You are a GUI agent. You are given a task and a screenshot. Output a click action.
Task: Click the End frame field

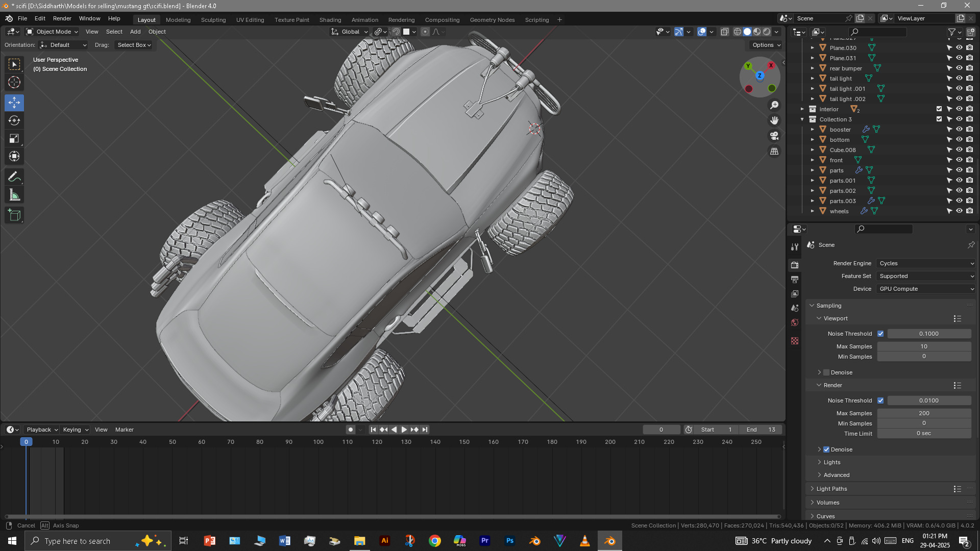761,430
